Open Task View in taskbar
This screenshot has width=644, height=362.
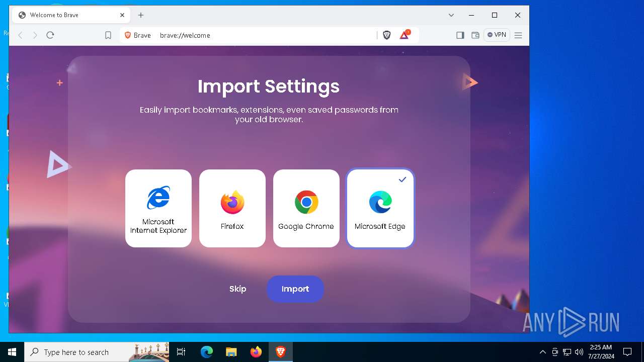pos(181,352)
